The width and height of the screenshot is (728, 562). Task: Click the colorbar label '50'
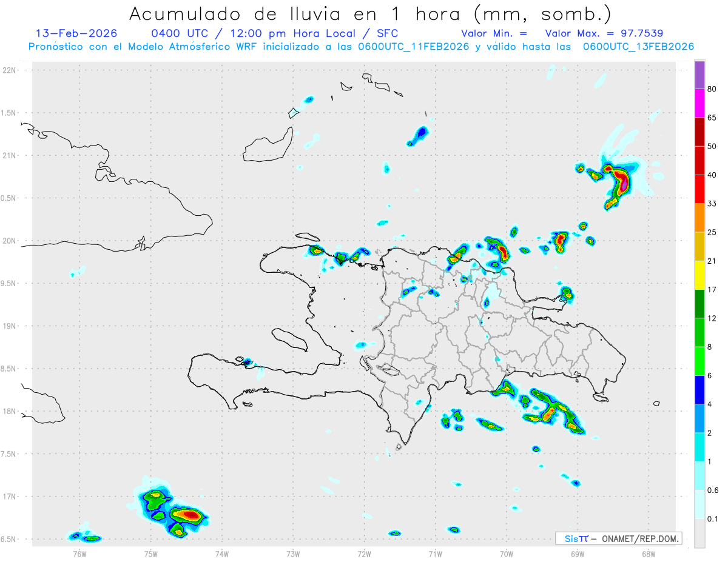pyautogui.click(x=712, y=147)
